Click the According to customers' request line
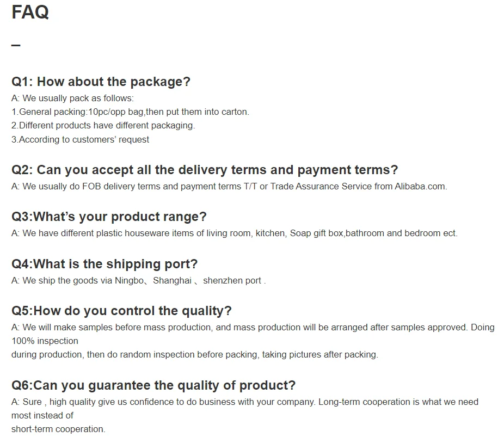The image size is (504, 437). pos(81,139)
